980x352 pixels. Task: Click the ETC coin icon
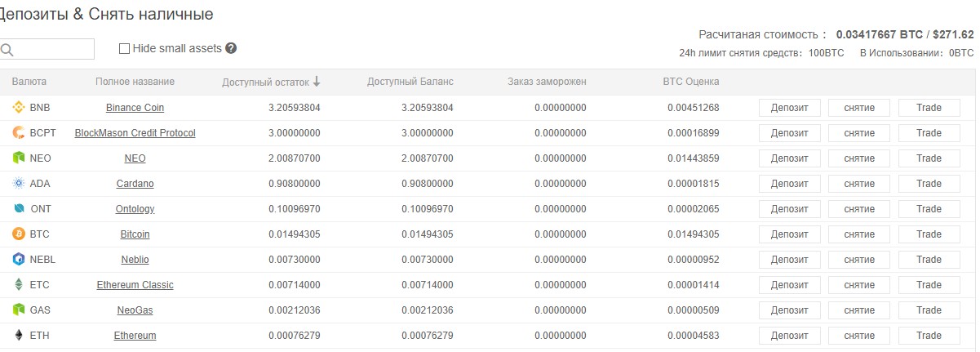coord(19,285)
